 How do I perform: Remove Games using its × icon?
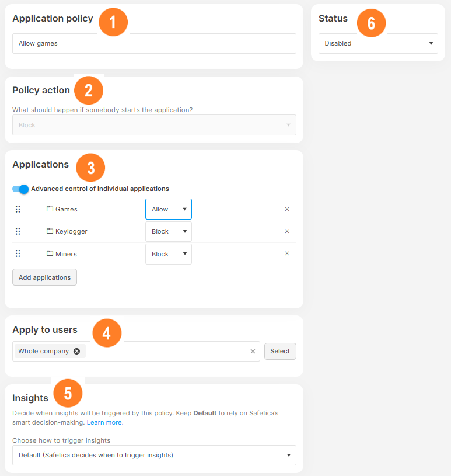pyautogui.click(x=286, y=208)
